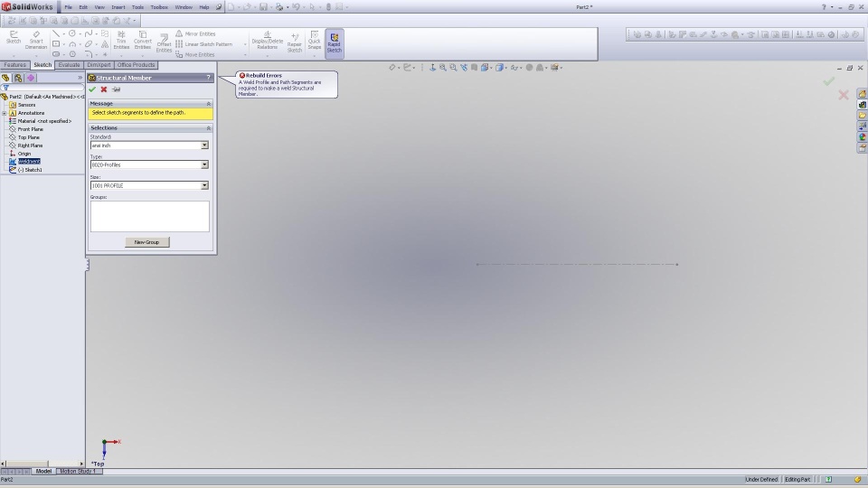868x488 pixels.
Task: Open Linear Sketch Pattern dropdown arrow
Action: [x=245, y=44]
